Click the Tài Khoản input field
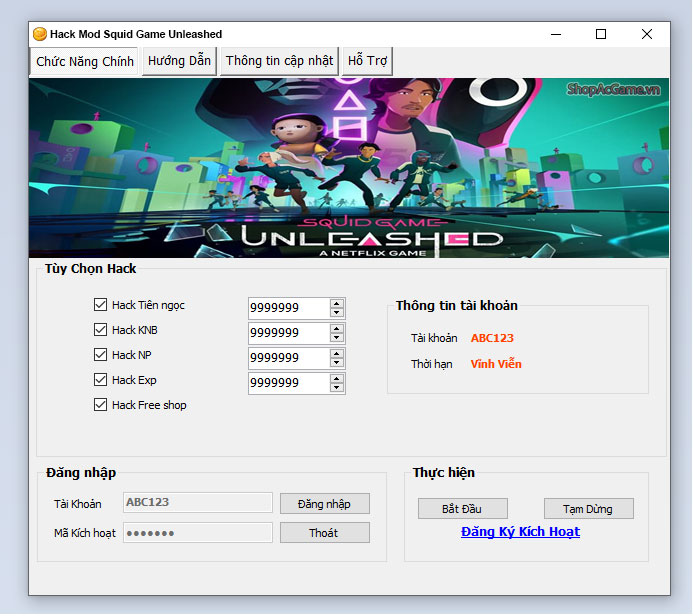Viewport: 693px width, 616px height. [x=198, y=503]
